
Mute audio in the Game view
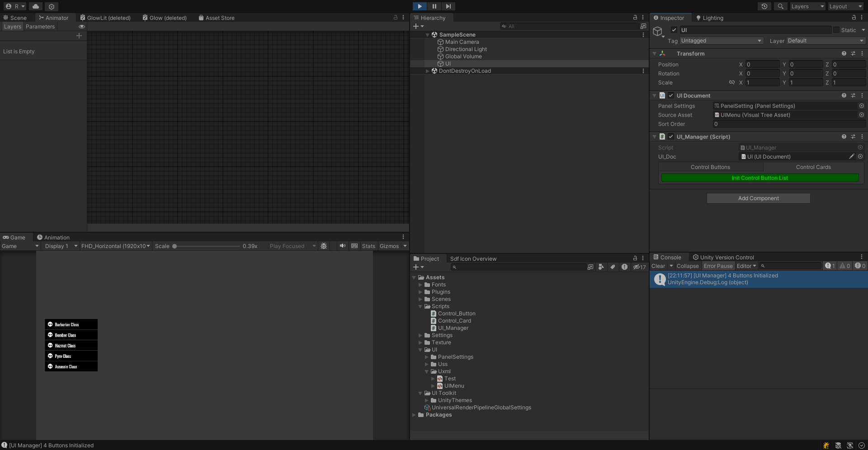pyautogui.click(x=343, y=246)
